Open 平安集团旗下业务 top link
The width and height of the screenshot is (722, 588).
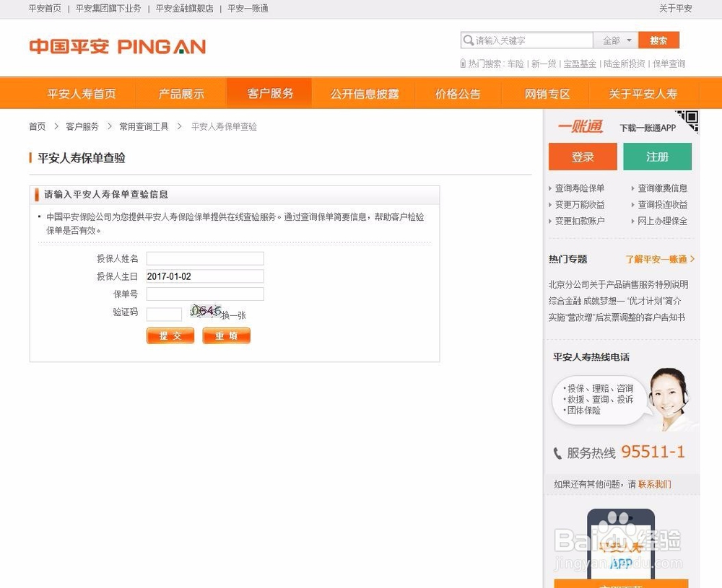click(x=108, y=8)
